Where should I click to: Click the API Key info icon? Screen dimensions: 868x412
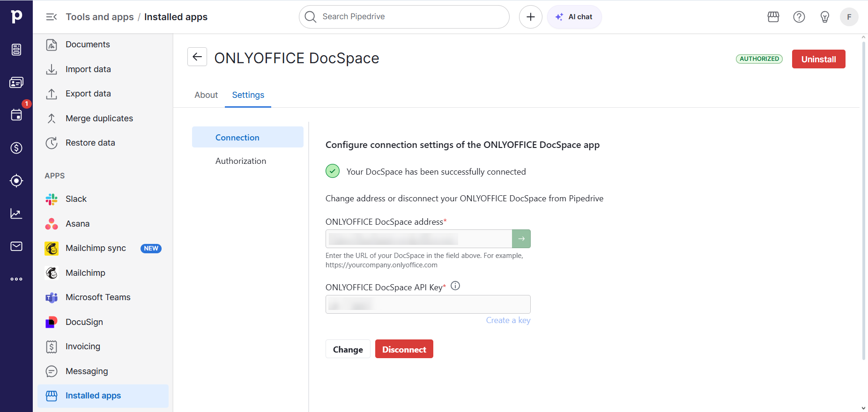pos(455,286)
